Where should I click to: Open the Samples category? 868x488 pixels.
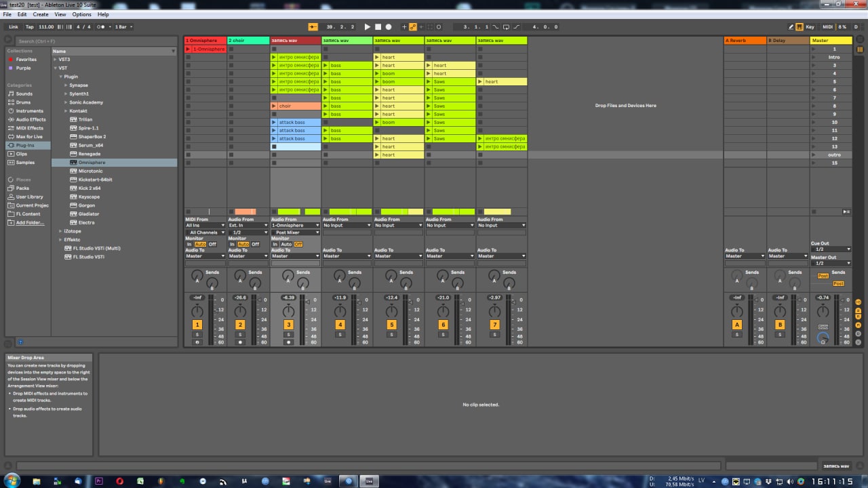pyautogui.click(x=25, y=162)
